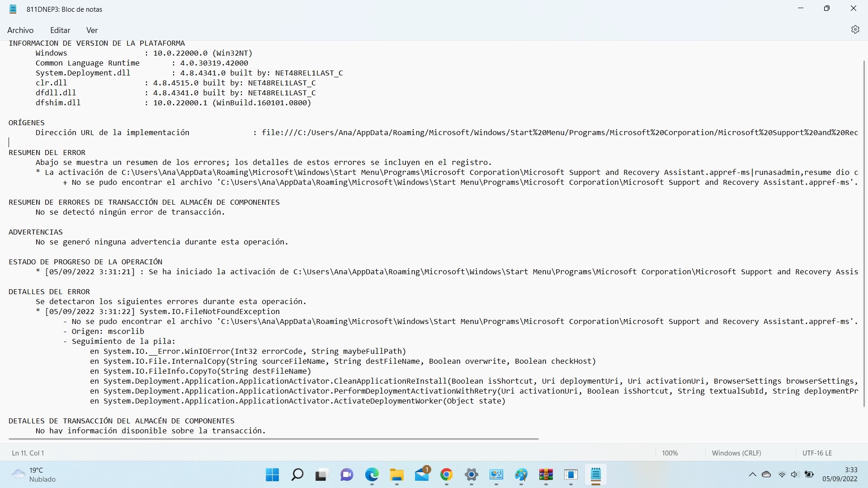
Task: Open WinRAR from the taskbar
Action: [x=546, y=475]
